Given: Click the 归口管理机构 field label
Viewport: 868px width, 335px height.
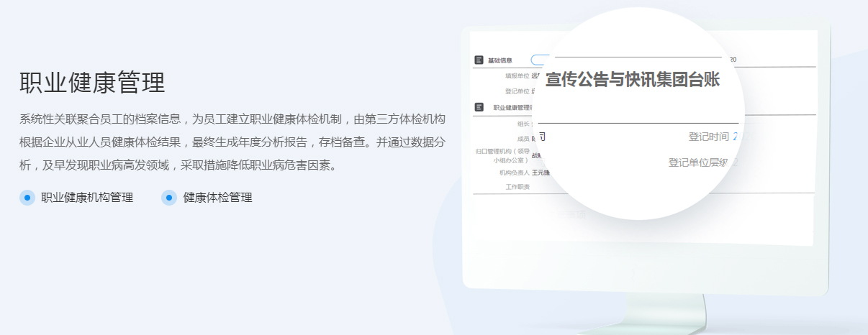Looking at the screenshot, I should [502, 156].
